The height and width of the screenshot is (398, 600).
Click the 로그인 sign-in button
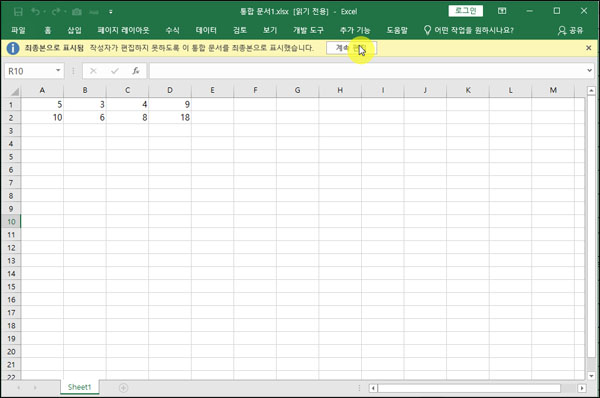pos(466,11)
